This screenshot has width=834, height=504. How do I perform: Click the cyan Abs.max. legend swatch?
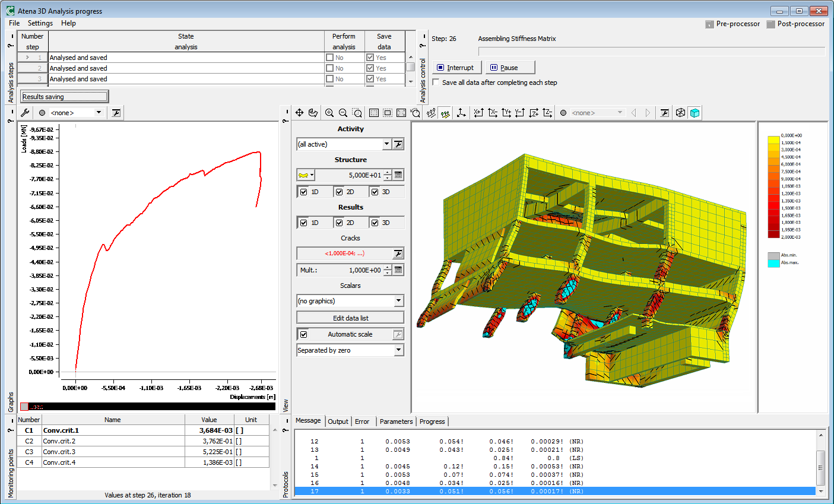coord(773,263)
